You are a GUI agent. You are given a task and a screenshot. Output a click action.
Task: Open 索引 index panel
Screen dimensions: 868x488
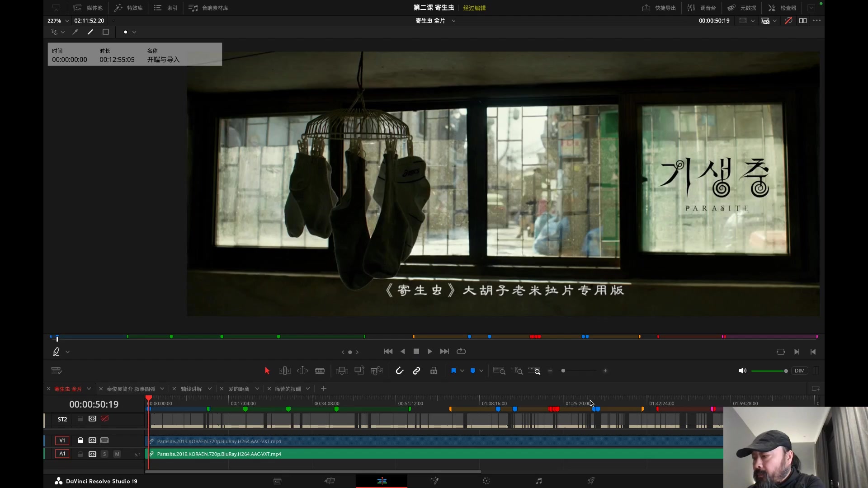pyautogui.click(x=166, y=8)
